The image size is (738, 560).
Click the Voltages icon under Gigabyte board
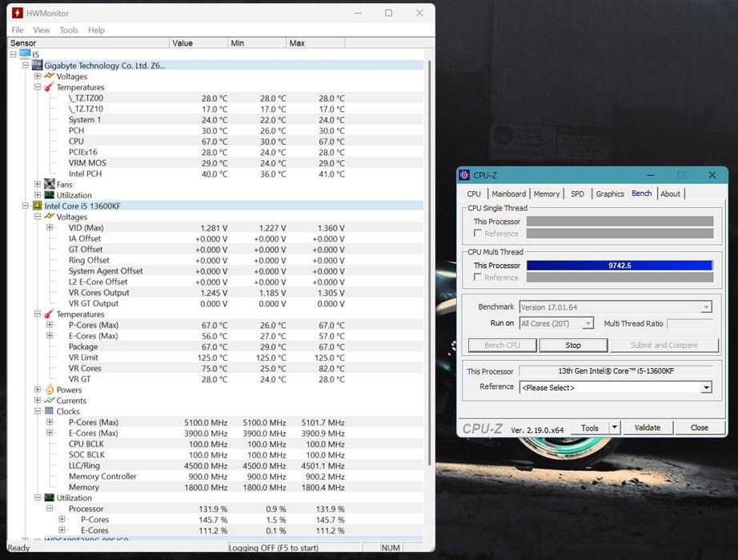[50, 76]
